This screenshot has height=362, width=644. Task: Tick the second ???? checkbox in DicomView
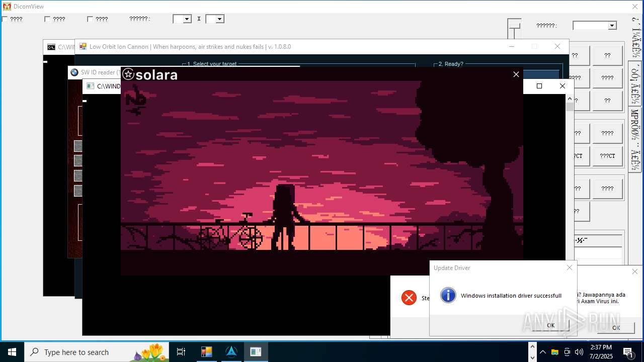(x=47, y=19)
